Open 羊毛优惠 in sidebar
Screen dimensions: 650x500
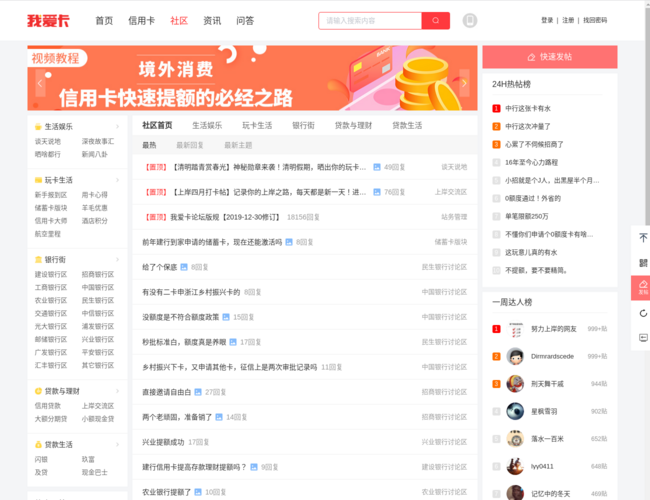coord(95,208)
